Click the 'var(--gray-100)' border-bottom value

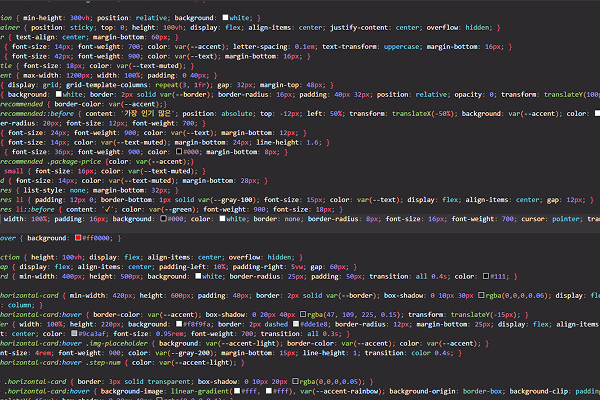(x=228, y=200)
